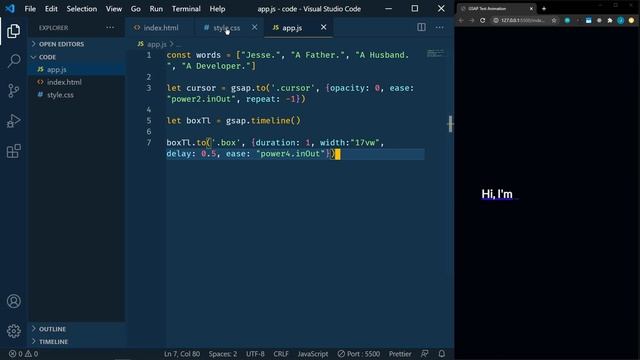640x360 pixels.
Task: Click the errors and warnings status indicator
Action: (23, 354)
